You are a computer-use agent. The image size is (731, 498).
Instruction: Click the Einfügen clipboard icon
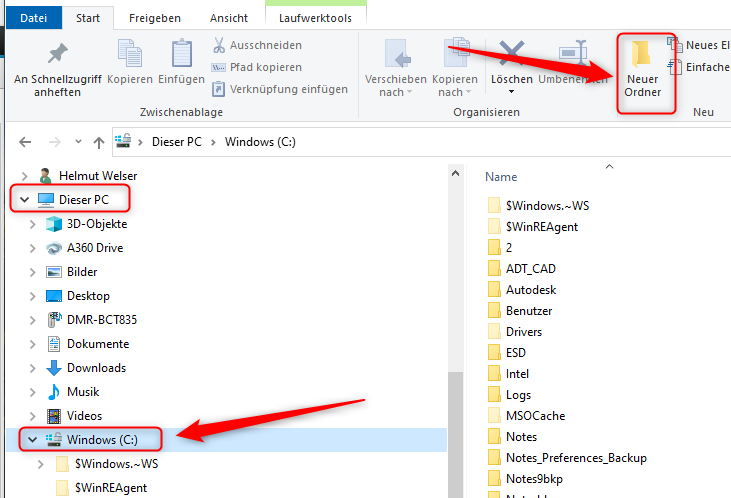click(x=181, y=55)
